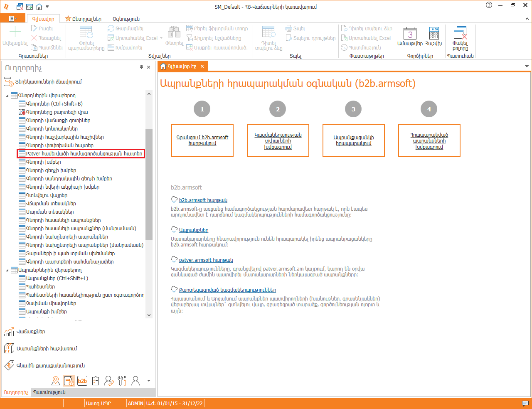
Task: Select the Ուղղորդիչ bottom tab
Action: (x=16, y=392)
